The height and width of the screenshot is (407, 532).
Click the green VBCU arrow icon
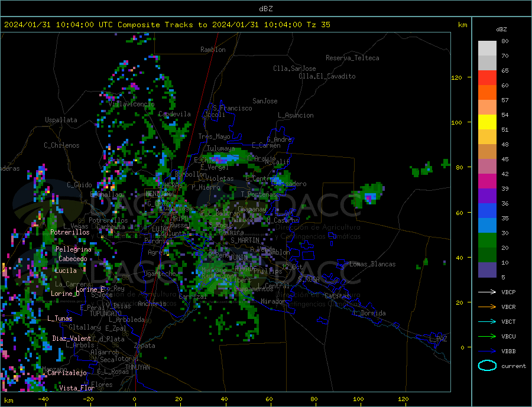coord(487,337)
